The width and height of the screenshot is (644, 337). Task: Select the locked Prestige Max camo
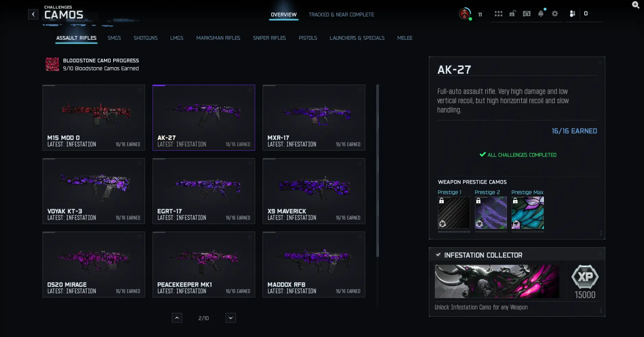click(x=527, y=213)
